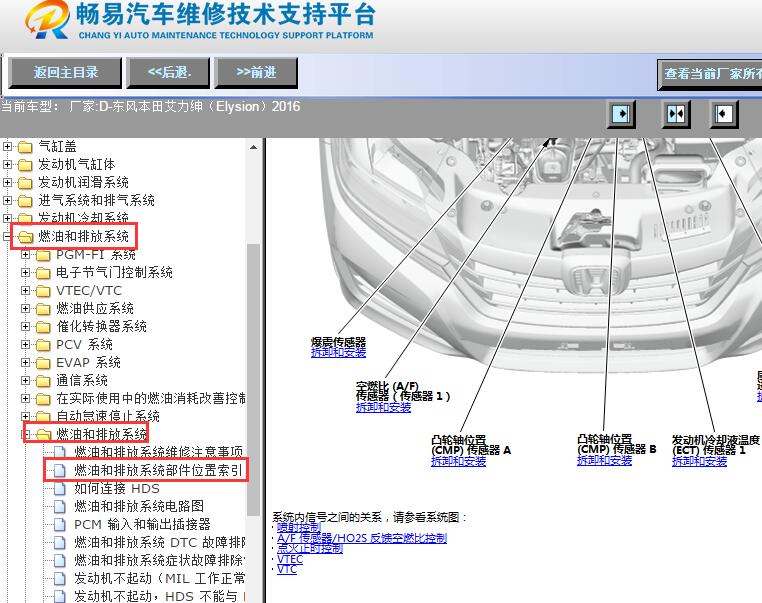Click the 燃油和排放系统 DTC document icon
The height and width of the screenshot is (603, 762).
click(60, 542)
